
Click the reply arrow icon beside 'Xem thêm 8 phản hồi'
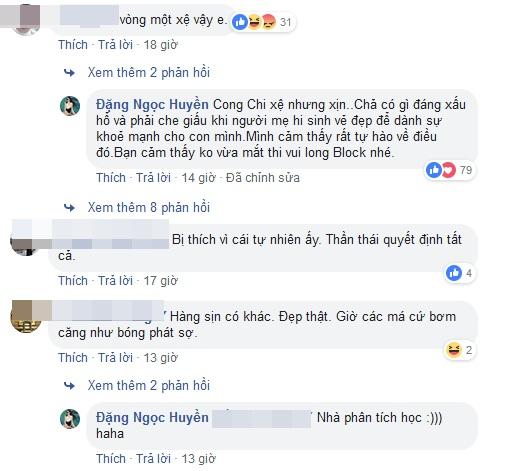click(69, 208)
